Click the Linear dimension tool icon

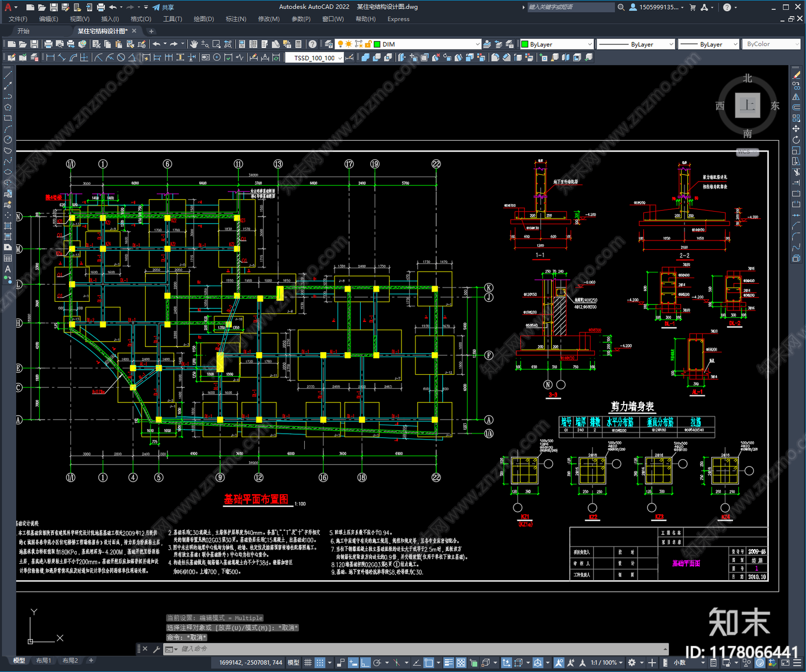tap(50, 57)
